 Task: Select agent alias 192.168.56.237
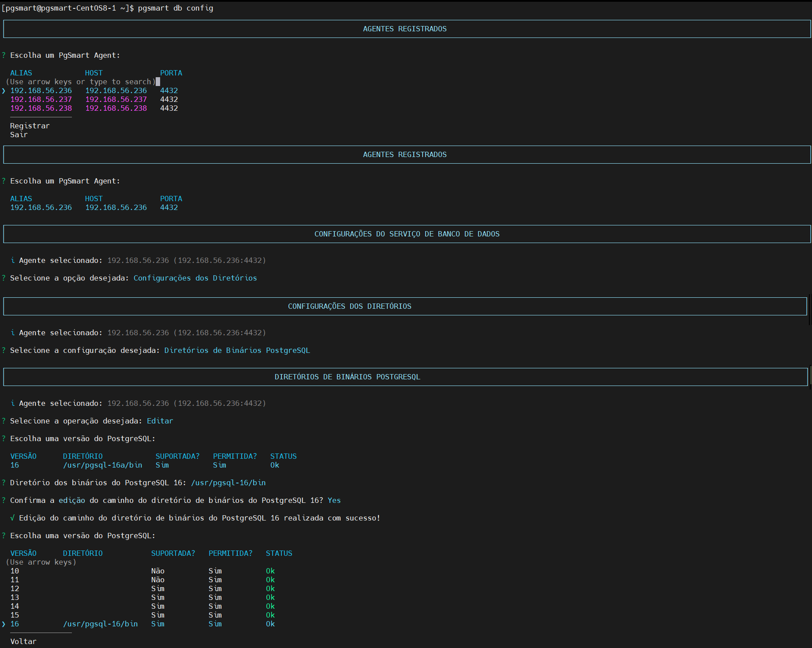coord(41,99)
